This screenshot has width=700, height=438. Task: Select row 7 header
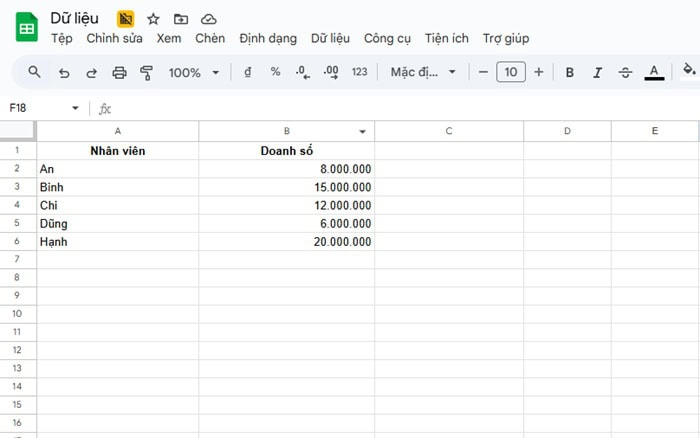coord(18,259)
